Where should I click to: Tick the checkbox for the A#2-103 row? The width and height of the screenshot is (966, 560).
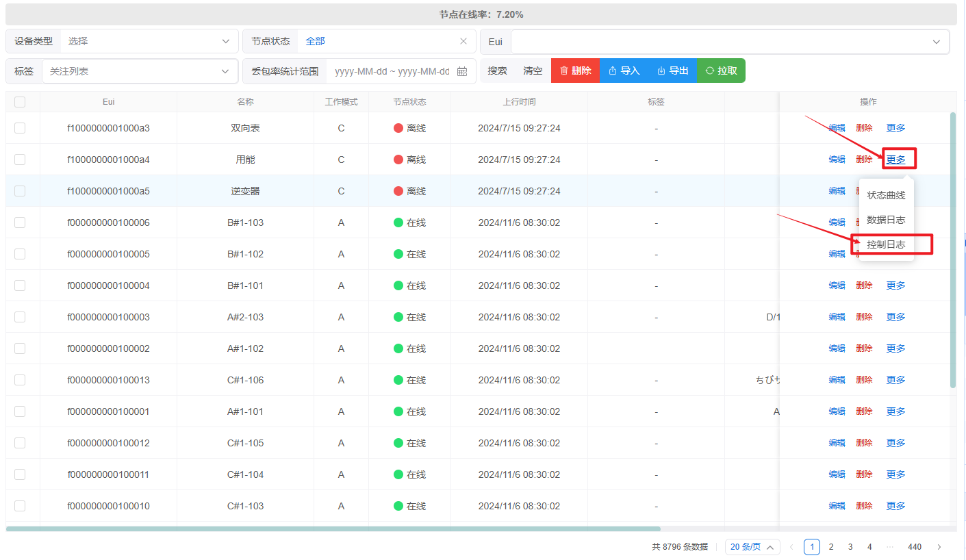20,317
